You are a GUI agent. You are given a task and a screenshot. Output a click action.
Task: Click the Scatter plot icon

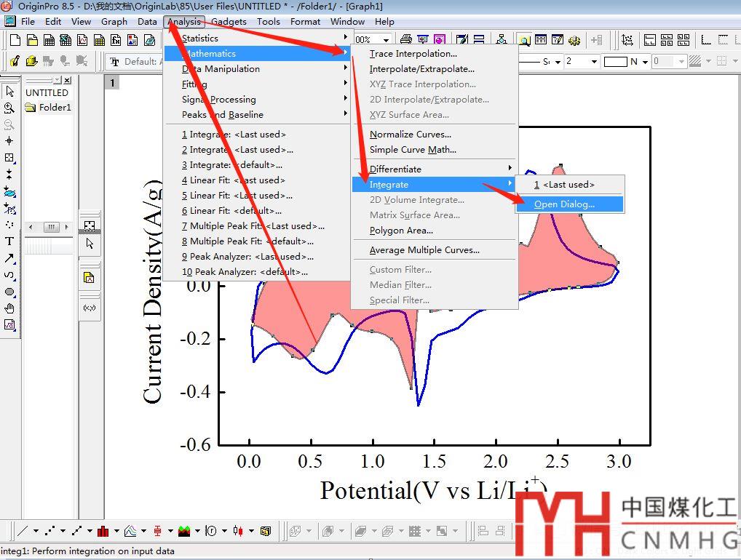click(49, 531)
